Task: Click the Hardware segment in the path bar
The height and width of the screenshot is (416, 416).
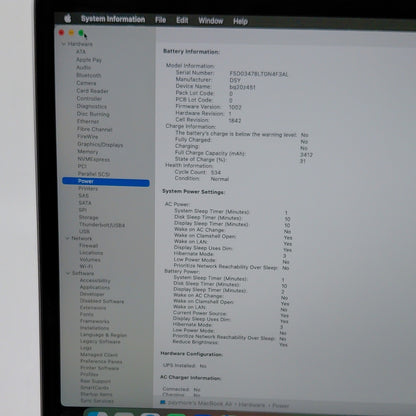Action: 252,405
